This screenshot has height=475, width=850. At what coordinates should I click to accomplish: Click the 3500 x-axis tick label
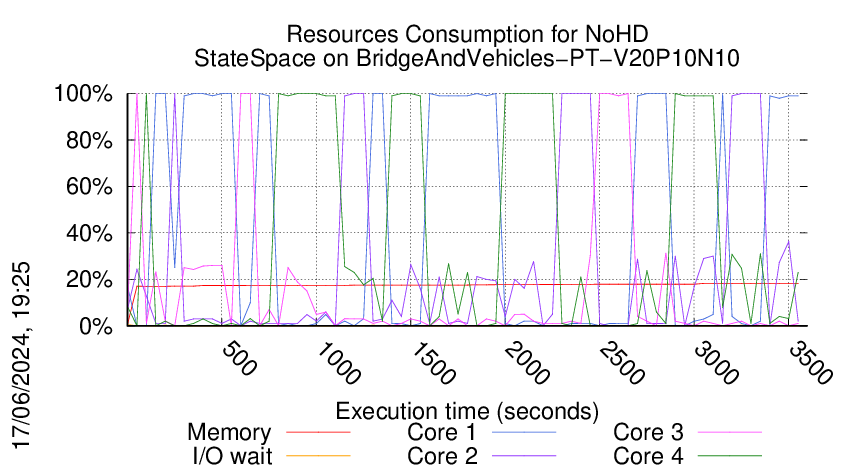[810, 363]
